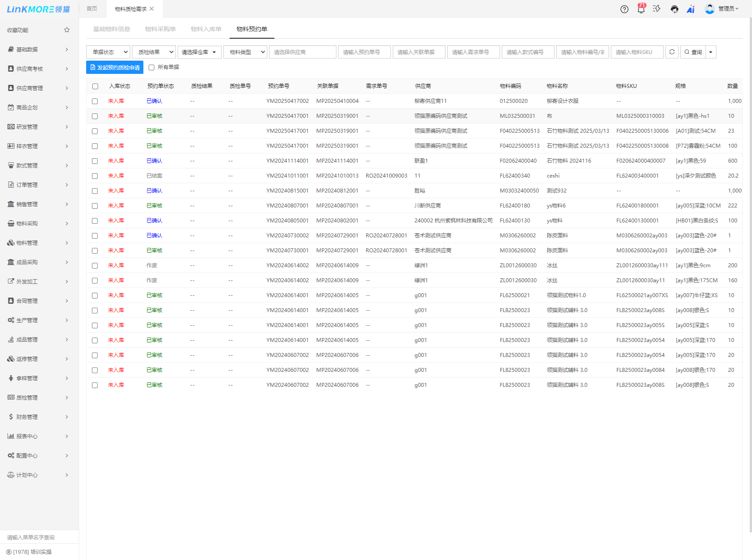Click the 发起预约质检申请 button

click(115, 67)
